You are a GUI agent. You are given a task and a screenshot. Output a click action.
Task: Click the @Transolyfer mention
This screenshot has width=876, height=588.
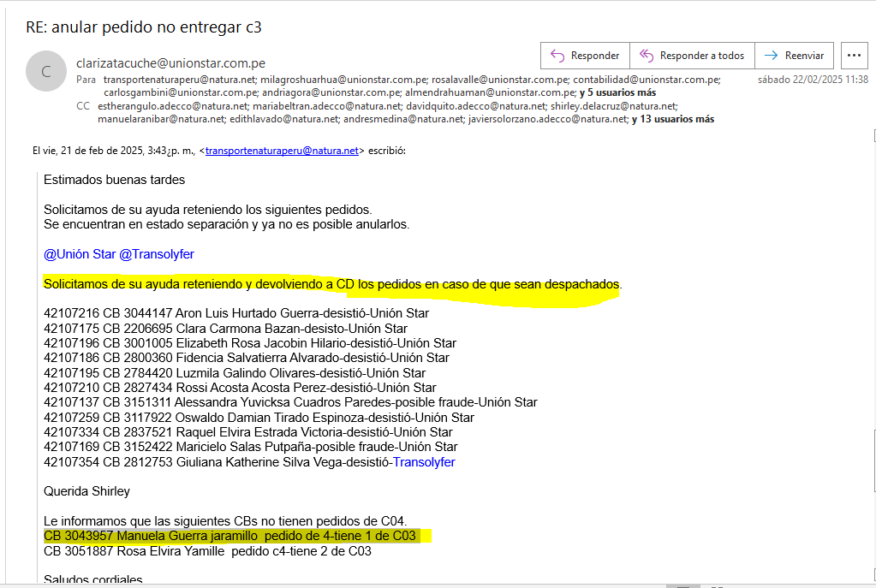[157, 254]
